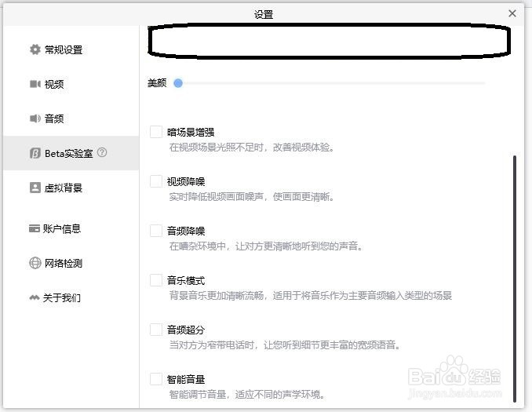Switch to the 视频 settings tab

[x=71, y=84]
